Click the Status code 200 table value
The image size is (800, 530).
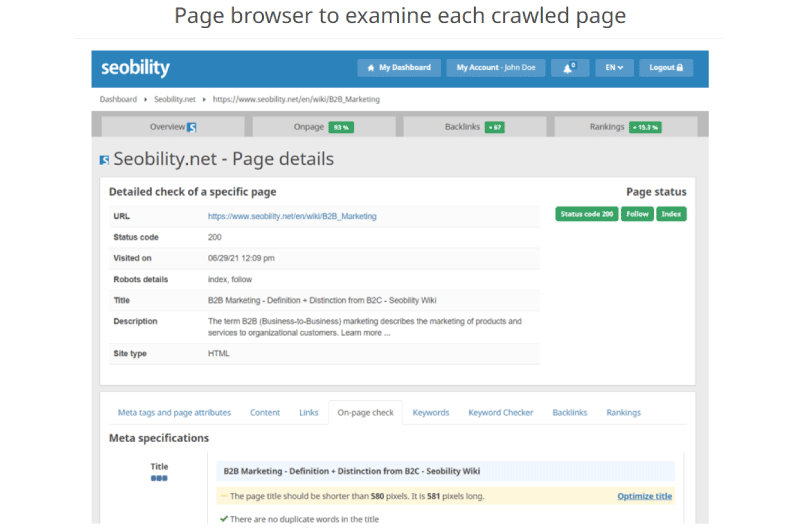[214, 237]
